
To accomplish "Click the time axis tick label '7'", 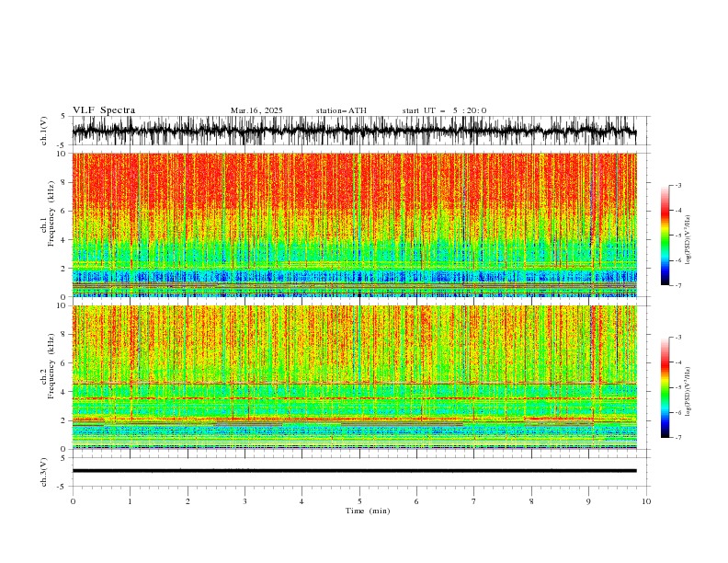I will pos(474,501).
